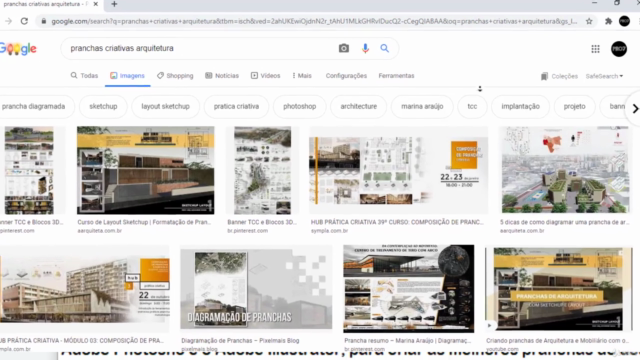Viewport: 640px width, 360px height.
Task: Open the Mais more-options menu
Action: (x=302, y=76)
